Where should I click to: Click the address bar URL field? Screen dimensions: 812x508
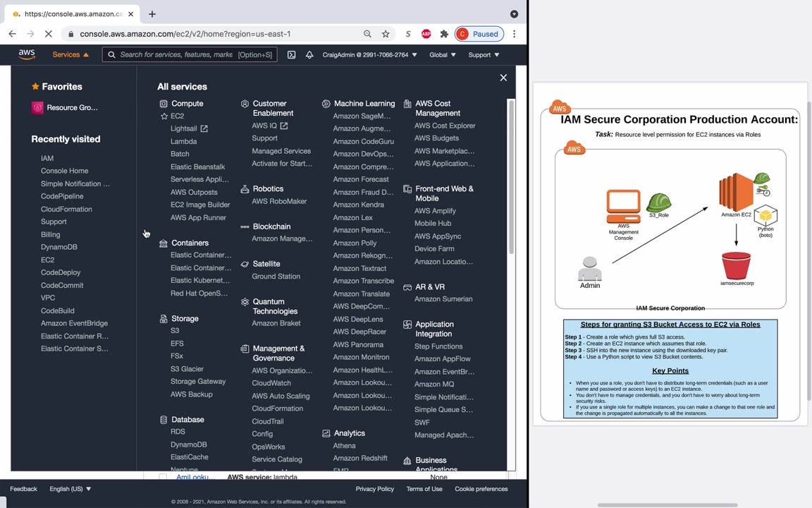point(185,34)
